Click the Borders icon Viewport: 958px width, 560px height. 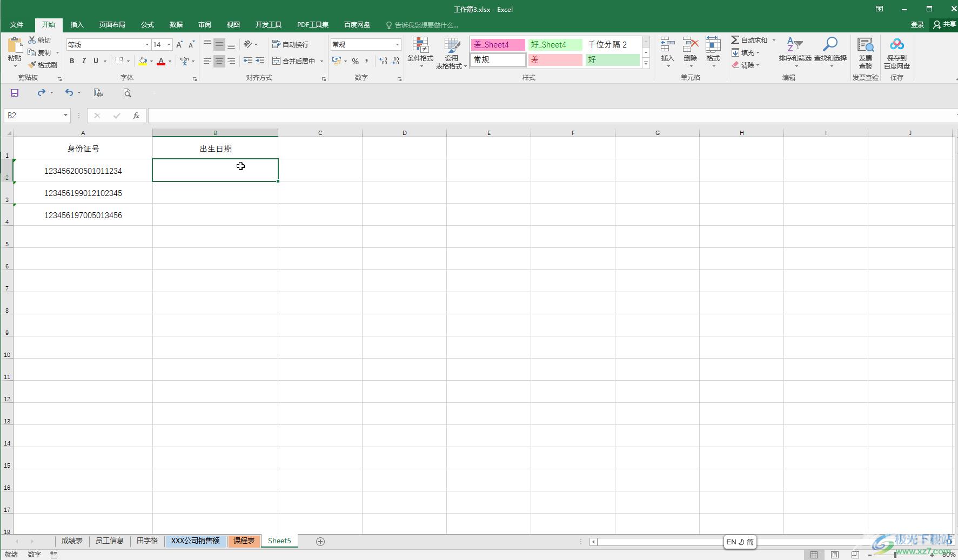pos(119,61)
